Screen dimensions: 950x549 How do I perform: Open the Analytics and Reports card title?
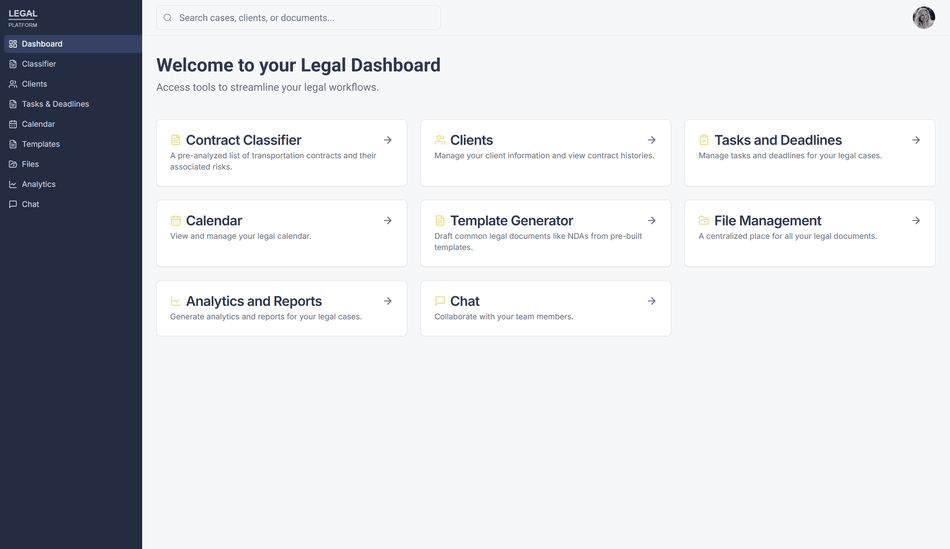click(253, 301)
